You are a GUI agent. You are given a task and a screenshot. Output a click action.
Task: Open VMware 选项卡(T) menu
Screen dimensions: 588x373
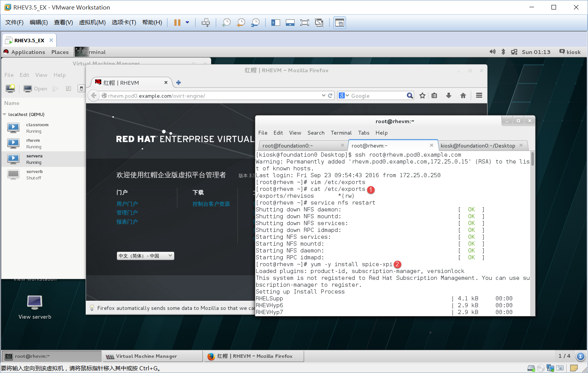tap(124, 22)
